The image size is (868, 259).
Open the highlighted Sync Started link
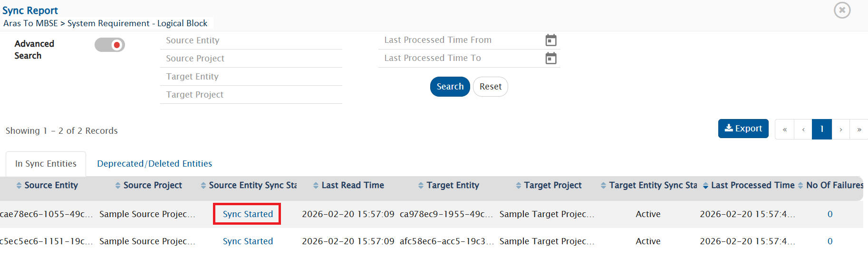(248, 214)
